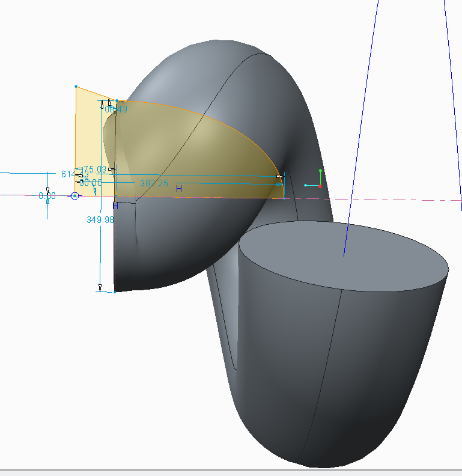Select the 30.00 dimension value
Viewport: 462px width, 476px height.
91,183
